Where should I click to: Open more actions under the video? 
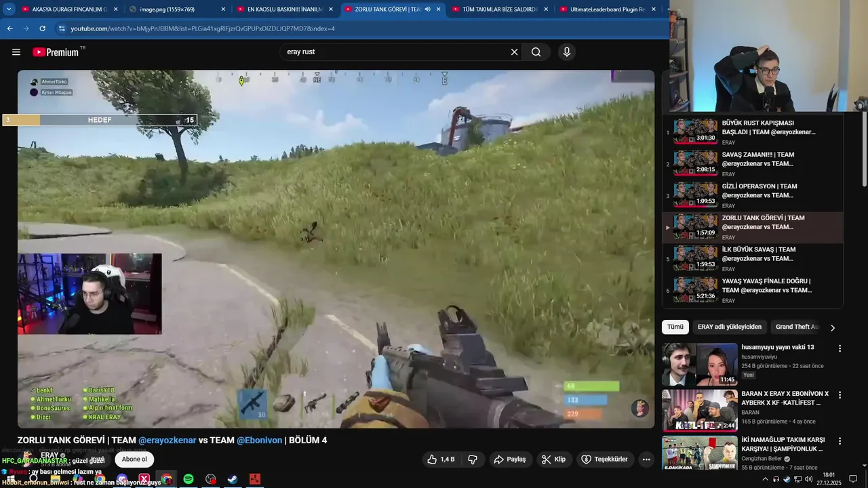tap(646, 460)
